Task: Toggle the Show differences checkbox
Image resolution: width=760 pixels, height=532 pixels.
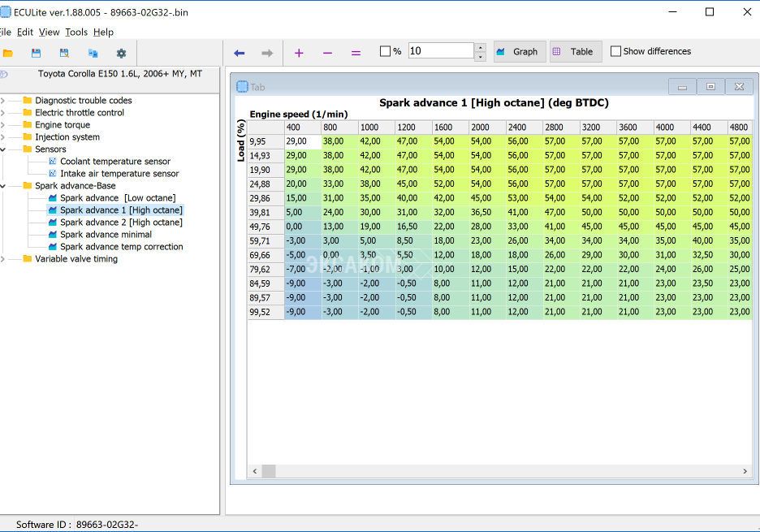Action: point(615,51)
